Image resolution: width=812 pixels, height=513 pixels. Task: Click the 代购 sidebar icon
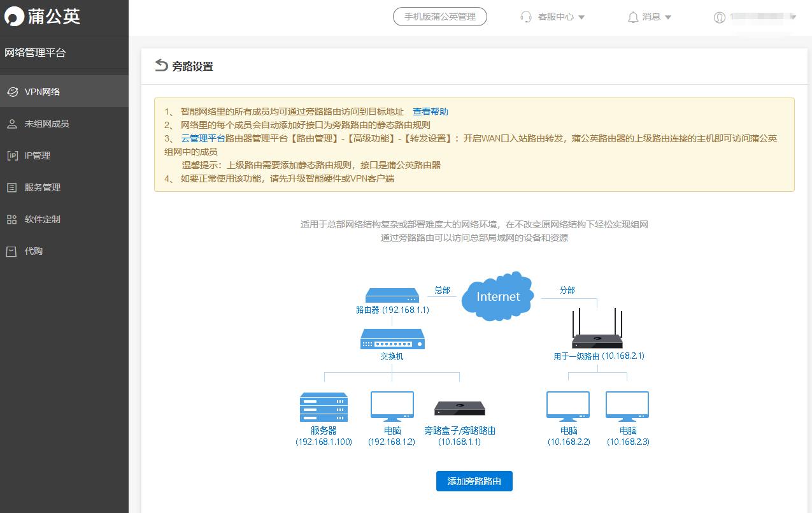click(x=13, y=250)
